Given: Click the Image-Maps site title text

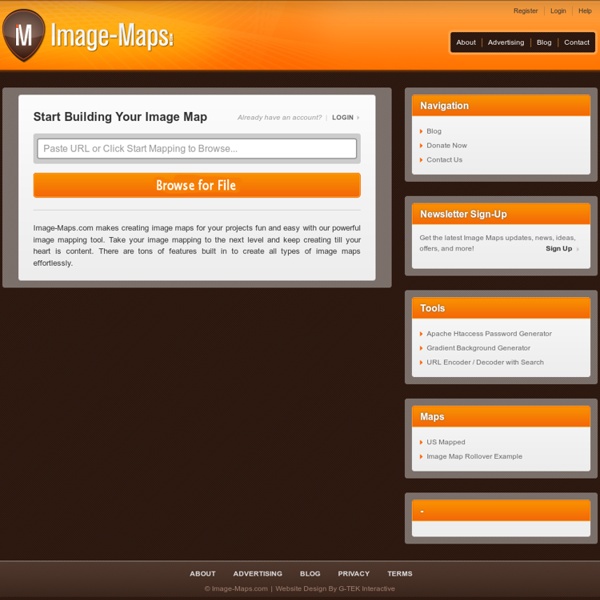Looking at the screenshot, I should tap(112, 36).
